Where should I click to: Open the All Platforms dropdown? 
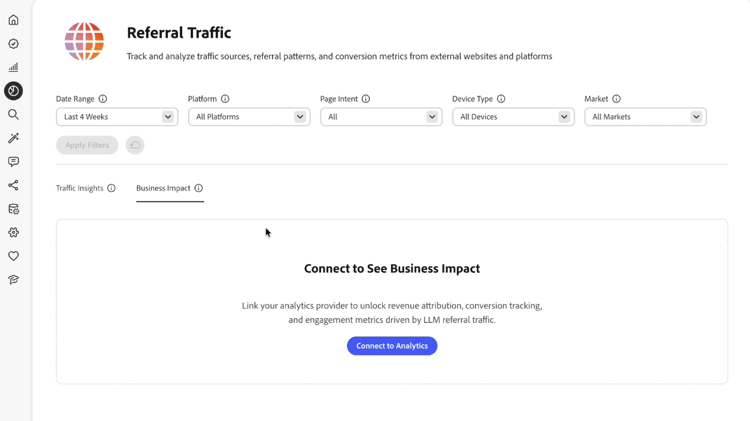(x=249, y=117)
